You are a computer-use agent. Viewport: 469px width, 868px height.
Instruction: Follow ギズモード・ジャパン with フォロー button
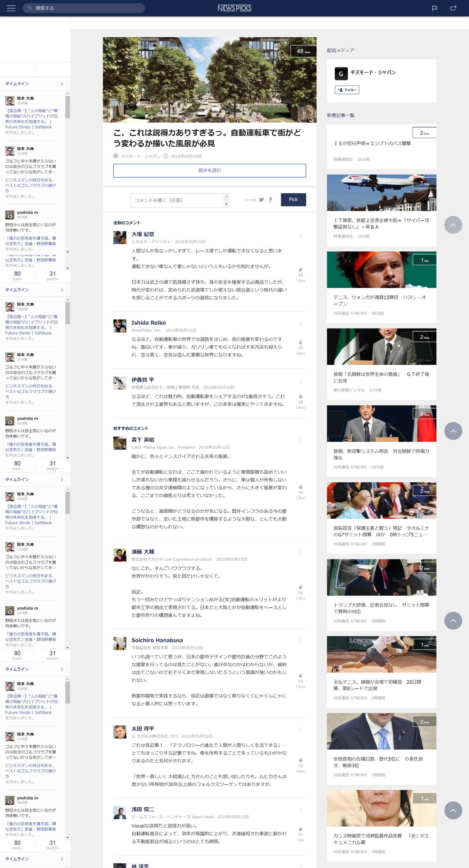coord(347,90)
